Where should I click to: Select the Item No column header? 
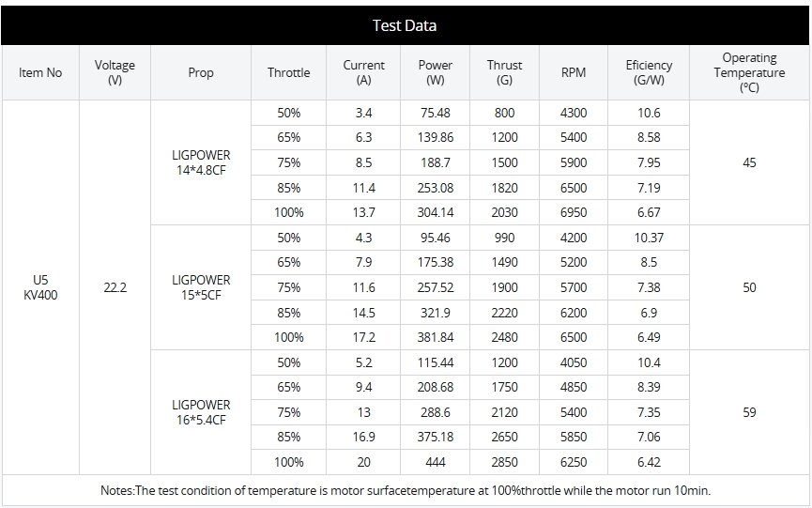coord(40,72)
